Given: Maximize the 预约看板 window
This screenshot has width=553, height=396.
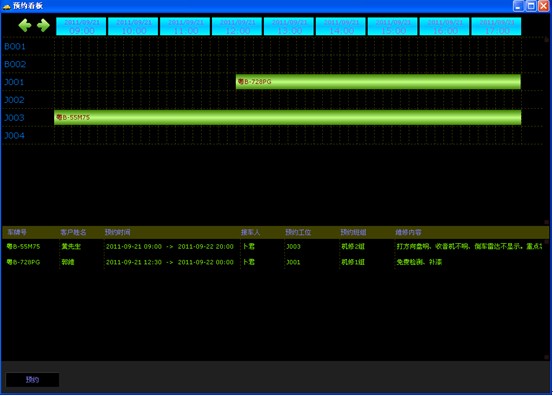Looking at the screenshot, I should [x=531, y=6].
